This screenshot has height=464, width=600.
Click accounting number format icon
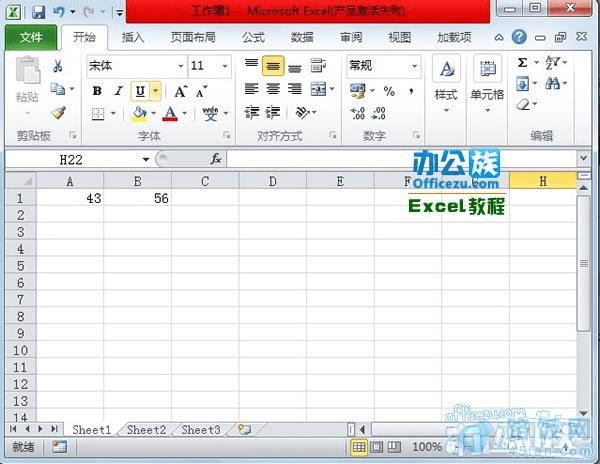[358, 91]
